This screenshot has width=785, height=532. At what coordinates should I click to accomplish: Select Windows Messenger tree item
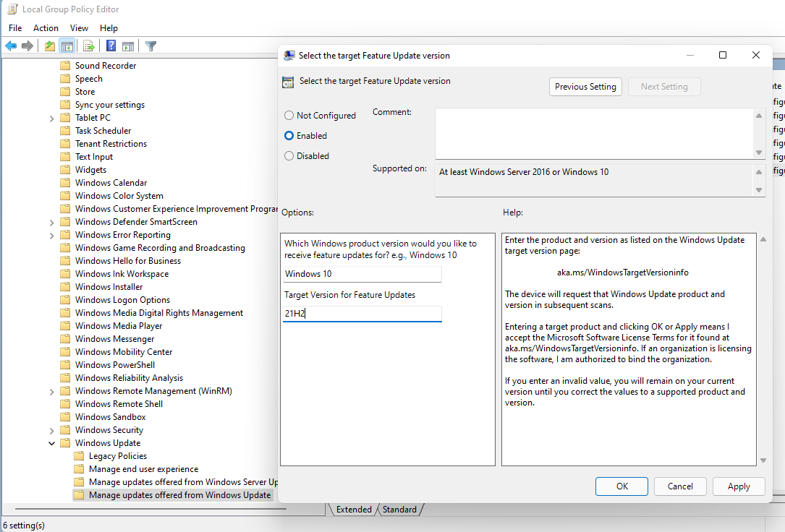(x=114, y=339)
